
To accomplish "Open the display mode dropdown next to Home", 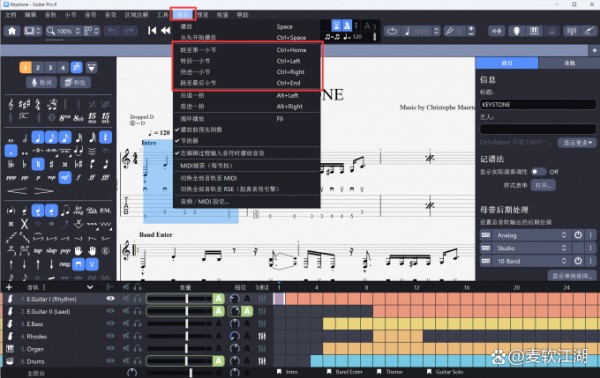I will click(32, 31).
